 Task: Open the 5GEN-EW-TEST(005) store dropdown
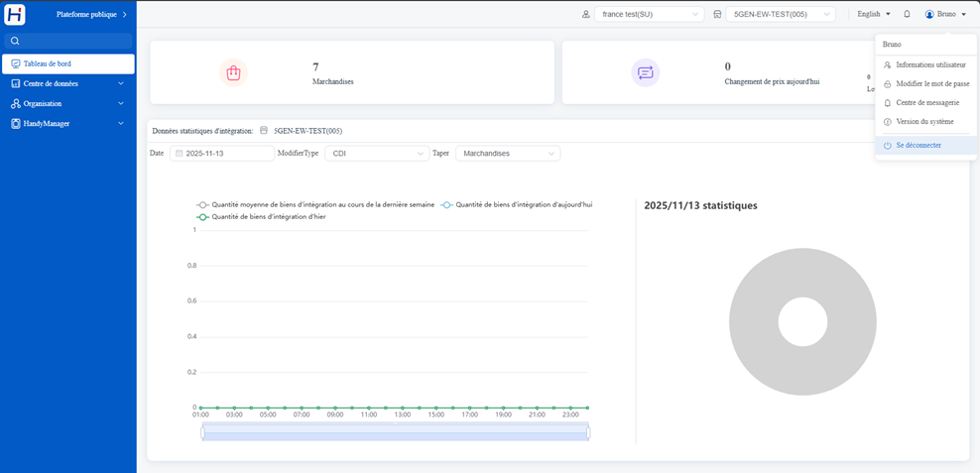pos(781,14)
